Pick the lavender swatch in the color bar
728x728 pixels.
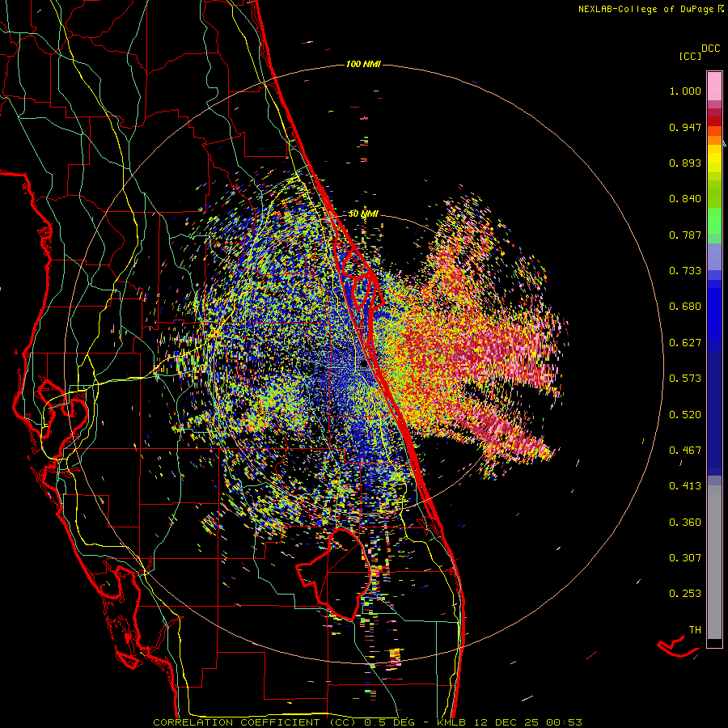[714, 256]
